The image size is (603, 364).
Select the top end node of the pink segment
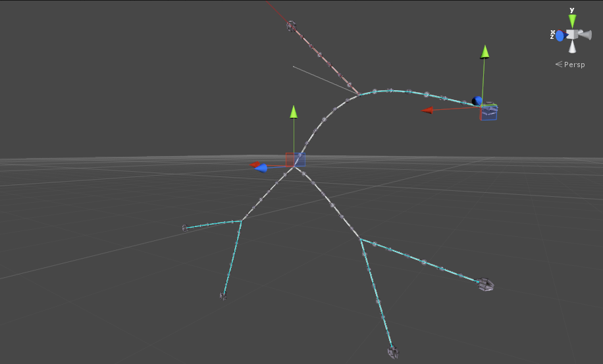pos(291,26)
